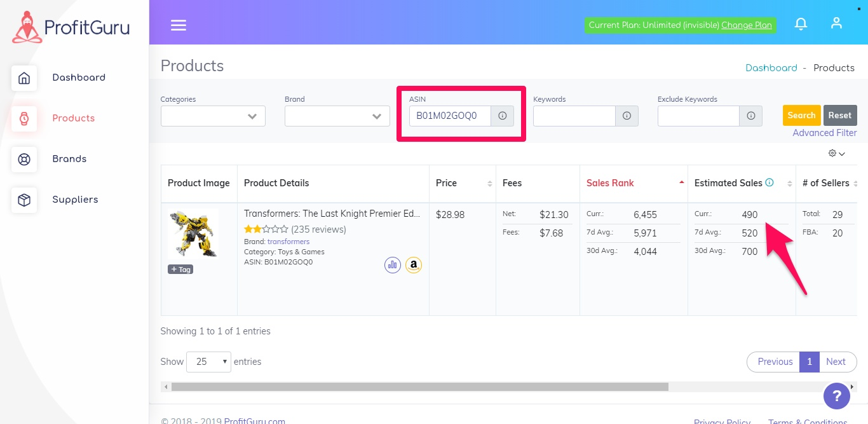Go to the Previous page

click(x=775, y=362)
